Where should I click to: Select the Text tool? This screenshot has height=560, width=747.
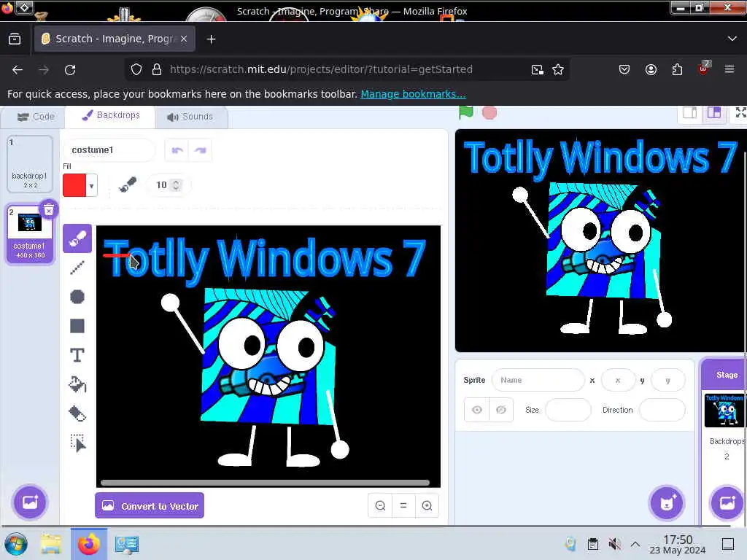point(77,355)
